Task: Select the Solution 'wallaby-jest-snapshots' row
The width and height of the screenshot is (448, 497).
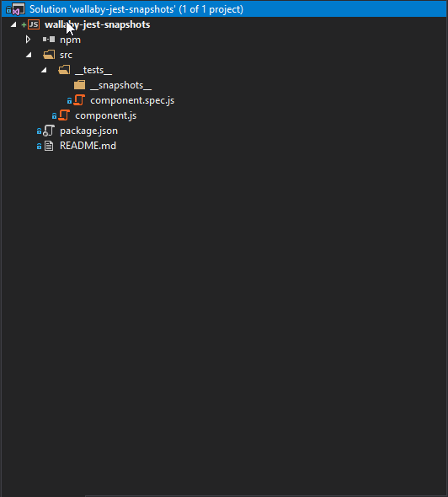Action: tap(224, 9)
